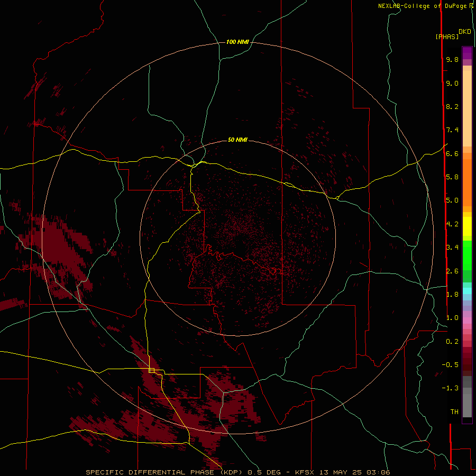476x476 pixels.
Task: Select the 5.8 legend value
Action: (452, 177)
